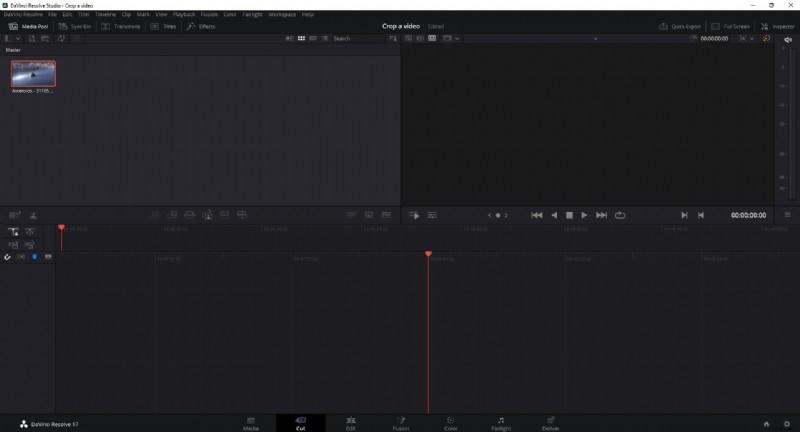
Task: Stop playback in viewer
Action: click(569, 215)
